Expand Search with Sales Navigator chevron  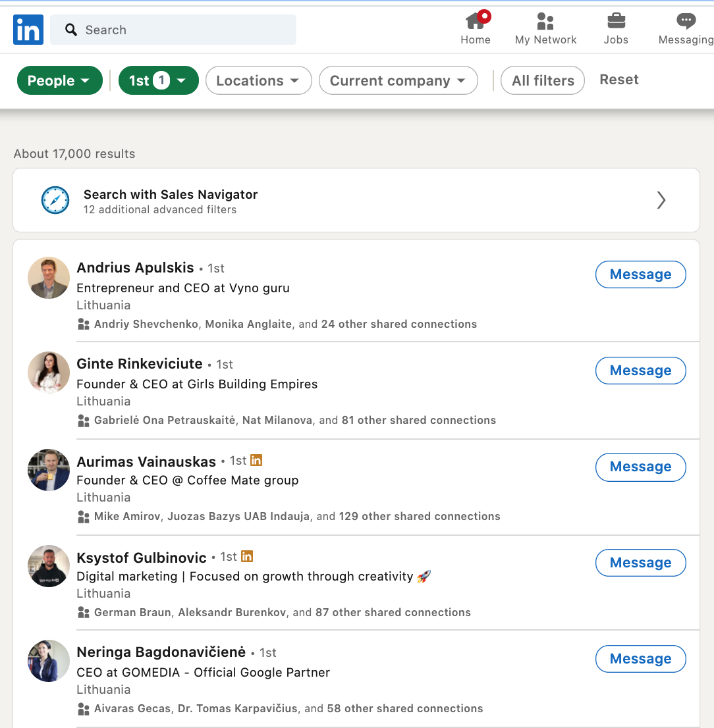click(x=661, y=200)
